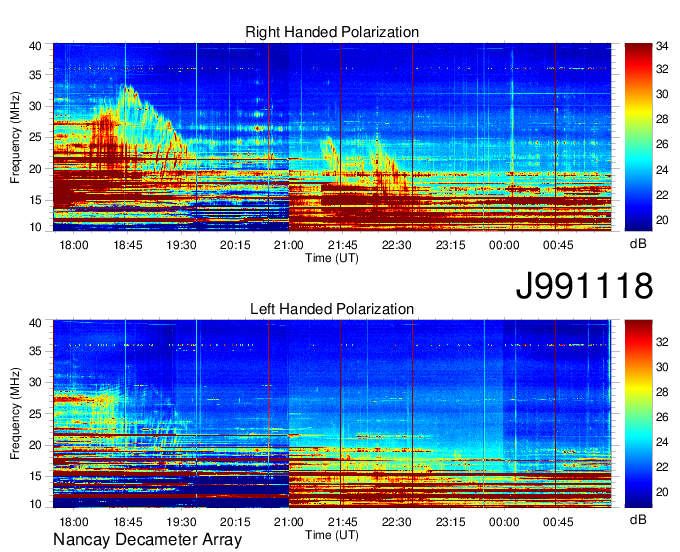The width and height of the screenshot is (680, 552).
Task: Click the 24 dB value on the top color bar
Action: (662, 170)
